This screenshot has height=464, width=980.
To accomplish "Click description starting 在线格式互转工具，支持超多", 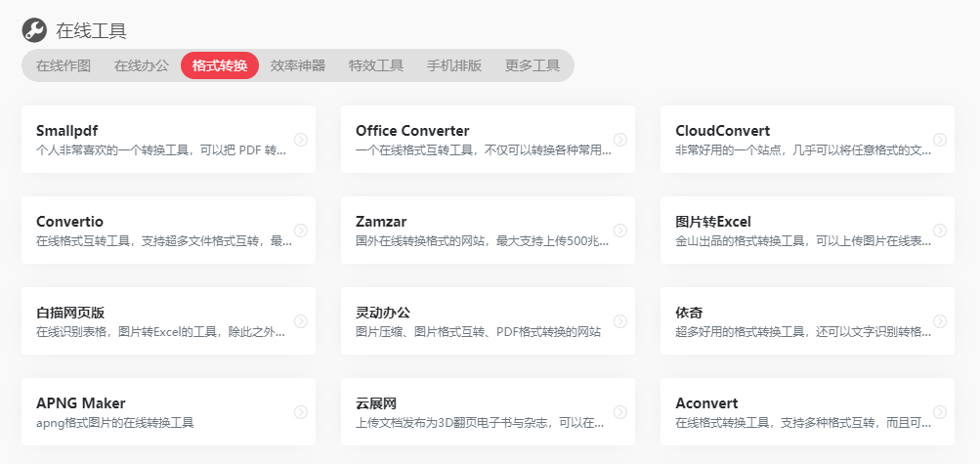I will 164,241.
